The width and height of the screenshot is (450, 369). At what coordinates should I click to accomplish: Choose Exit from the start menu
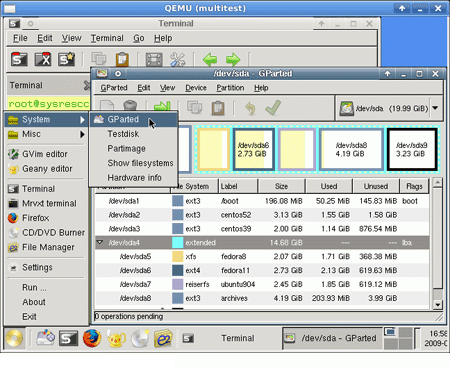(46, 317)
